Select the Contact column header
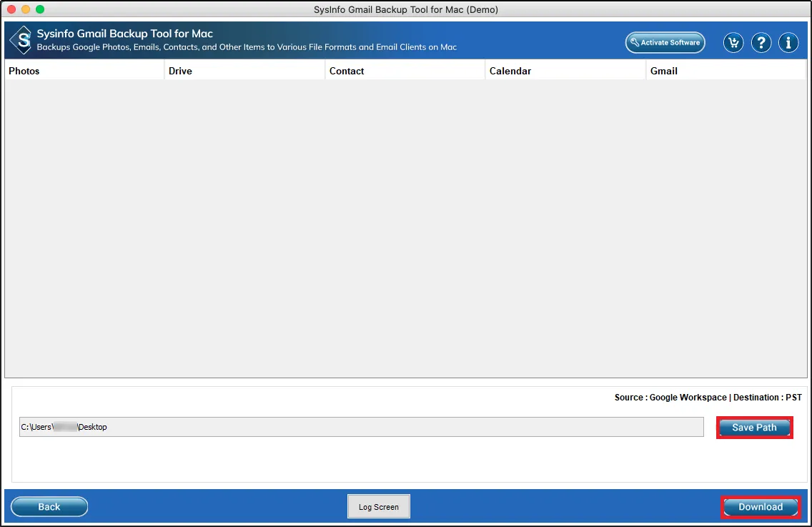This screenshot has height=527, width=812. click(x=405, y=71)
